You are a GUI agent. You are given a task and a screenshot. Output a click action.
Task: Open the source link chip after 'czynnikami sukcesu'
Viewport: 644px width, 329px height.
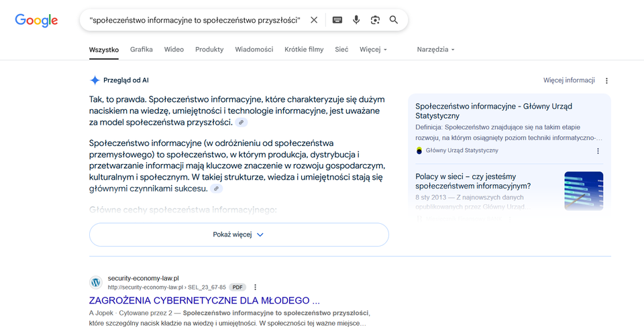tap(217, 189)
